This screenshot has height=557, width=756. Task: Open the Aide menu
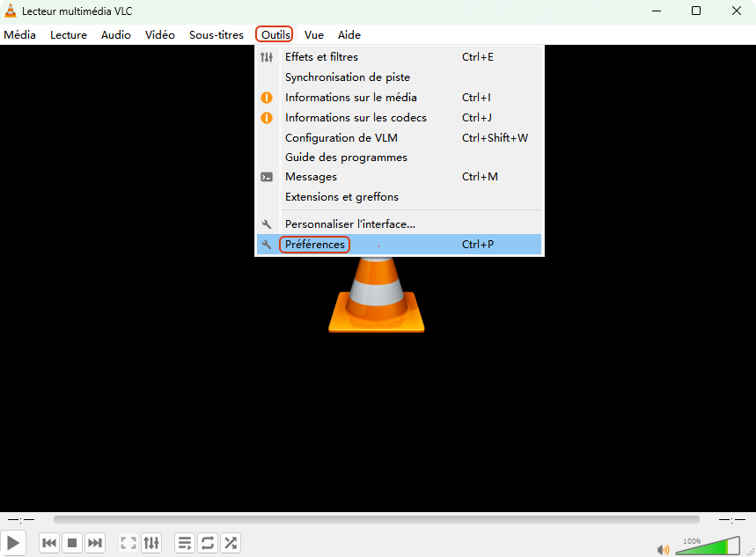(x=349, y=34)
